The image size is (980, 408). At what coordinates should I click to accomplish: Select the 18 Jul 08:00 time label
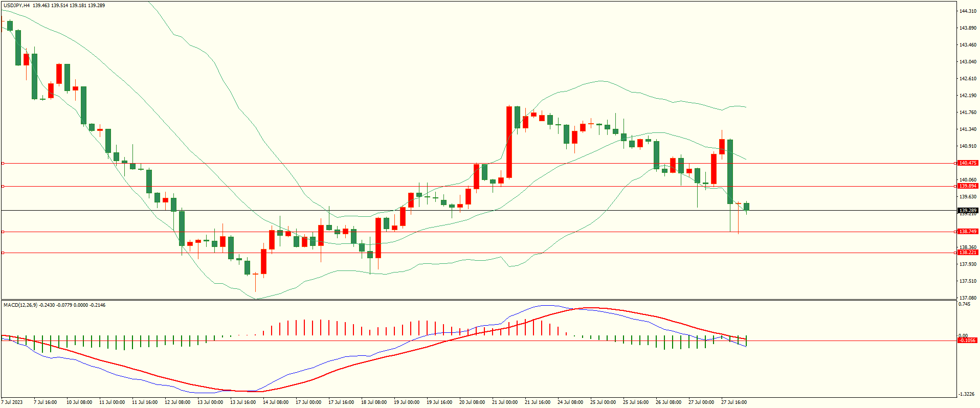tap(374, 402)
